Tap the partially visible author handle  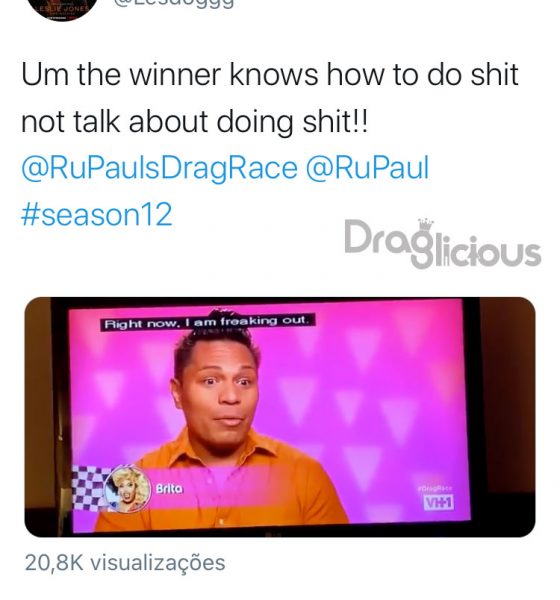click(174, 4)
